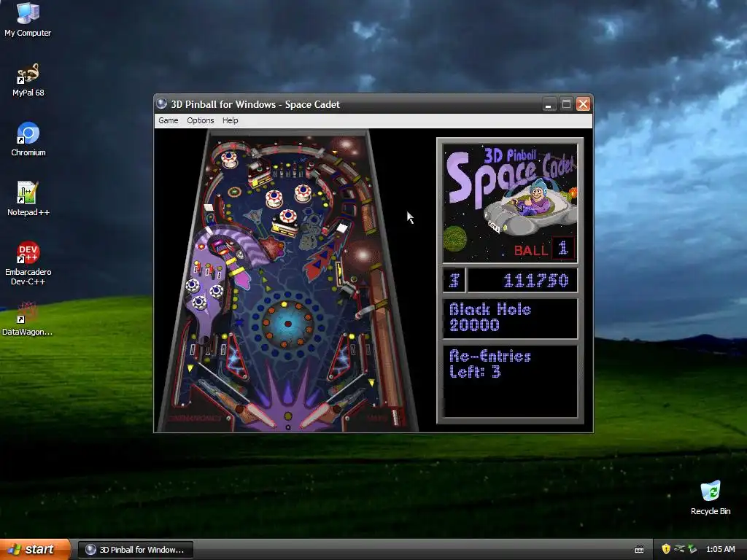Click the green arrow tray icon
This screenshot has height=560, width=747.
point(692,549)
